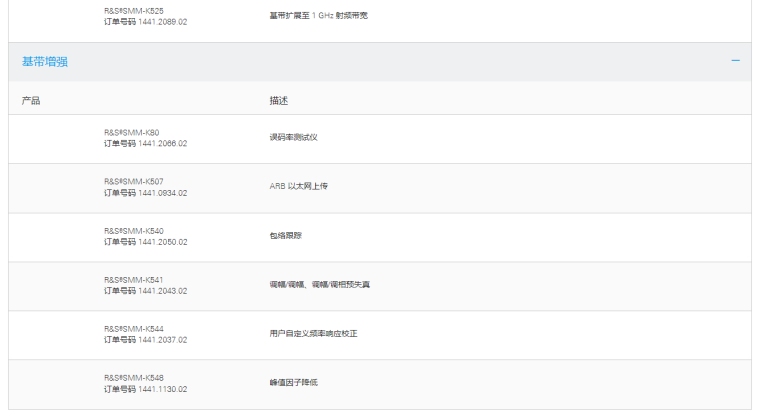Click the 峰值因子降低 description
The width and height of the screenshot is (760, 417).
point(279,382)
